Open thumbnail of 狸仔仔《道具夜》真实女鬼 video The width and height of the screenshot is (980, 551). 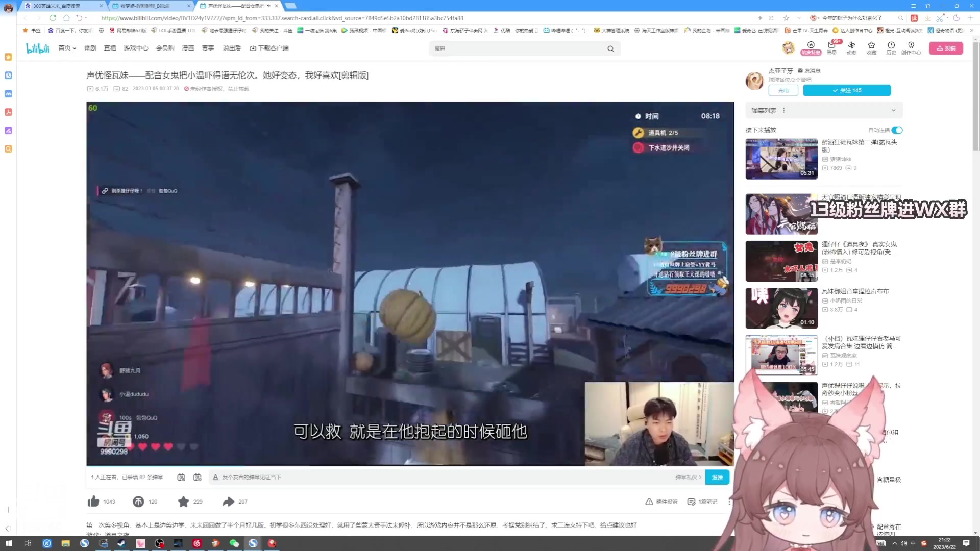781,261
